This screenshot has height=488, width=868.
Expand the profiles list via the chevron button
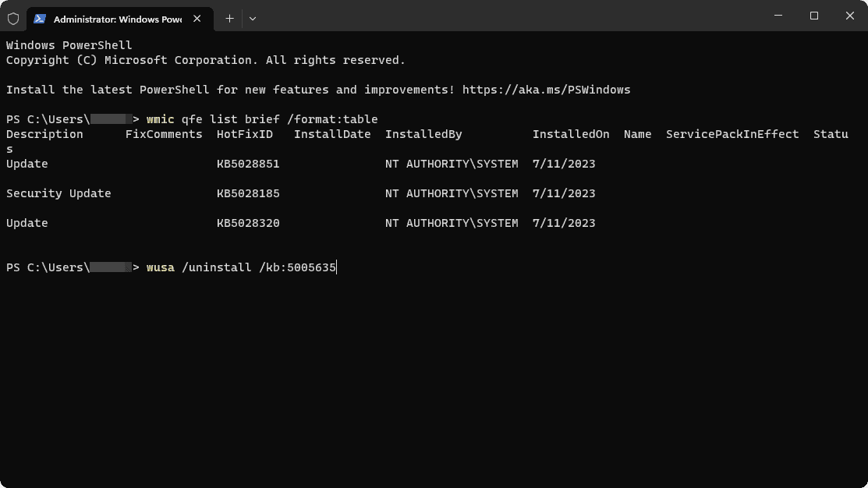click(253, 18)
